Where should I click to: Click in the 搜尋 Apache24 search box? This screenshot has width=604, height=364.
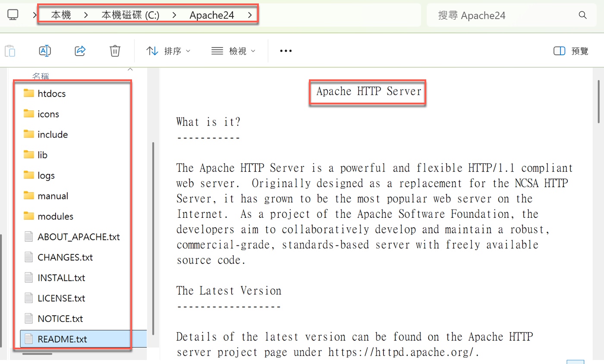click(512, 15)
